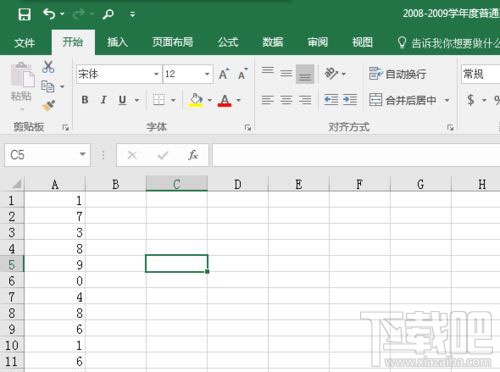The height and width of the screenshot is (372, 500).
Task: Open the 对齐方式 dialog launcher
Action: click(450, 127)
